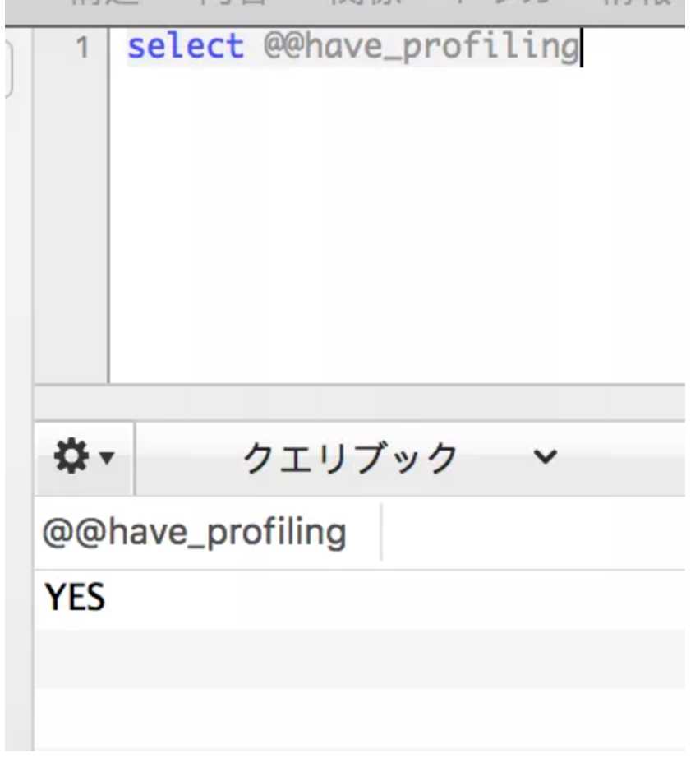The height and width of the screenshot is (758, 700).
Task: Place cursor on the select keyword
Action: [x=186, y=47]
